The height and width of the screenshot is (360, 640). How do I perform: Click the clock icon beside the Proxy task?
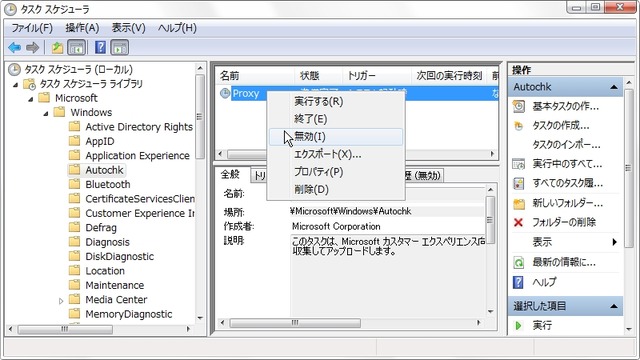[x=225, y=93]
